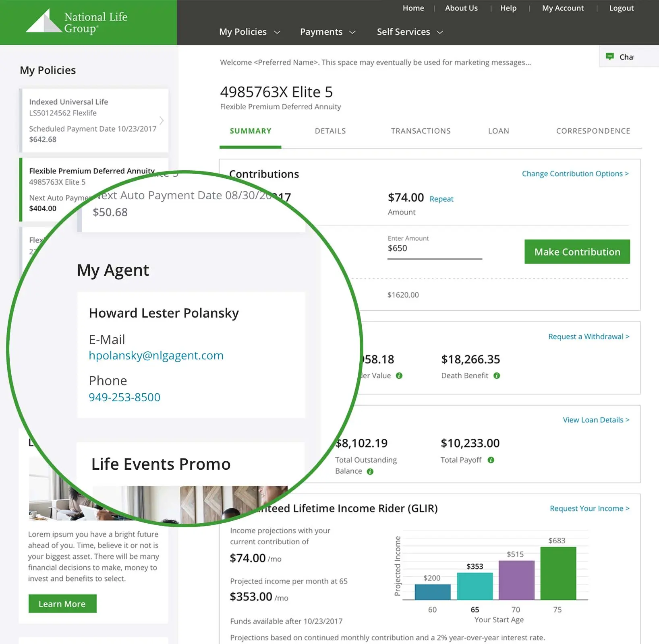Click the Howard Lester Polansky agent name
This screenshot has height=644, width=659.
click(164, 313)
